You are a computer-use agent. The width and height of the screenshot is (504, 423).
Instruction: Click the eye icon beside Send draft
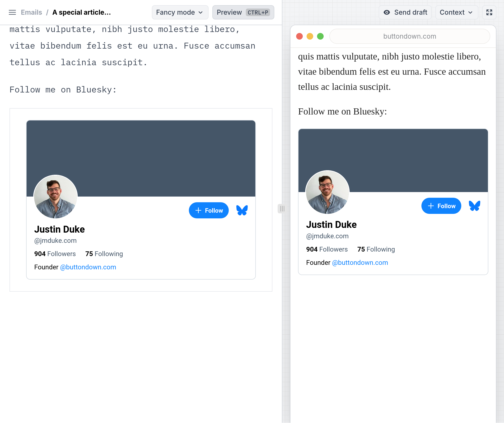[387, 12]
